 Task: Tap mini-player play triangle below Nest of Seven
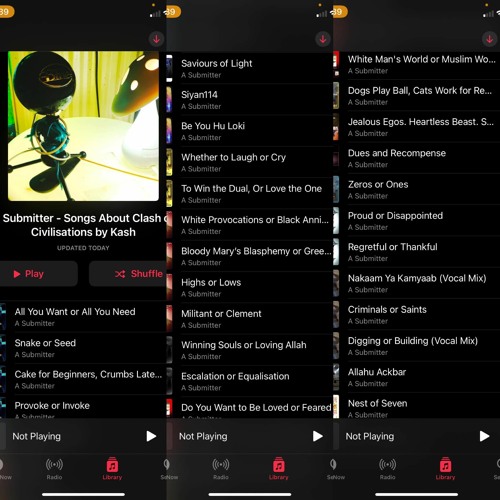coord(484,436)
